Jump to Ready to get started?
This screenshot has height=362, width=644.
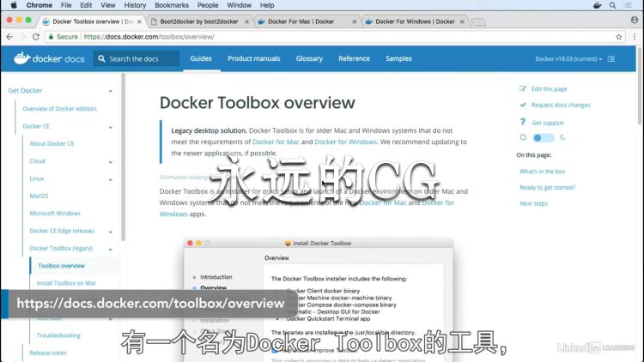pyautogui.click(x=548, y=187)
